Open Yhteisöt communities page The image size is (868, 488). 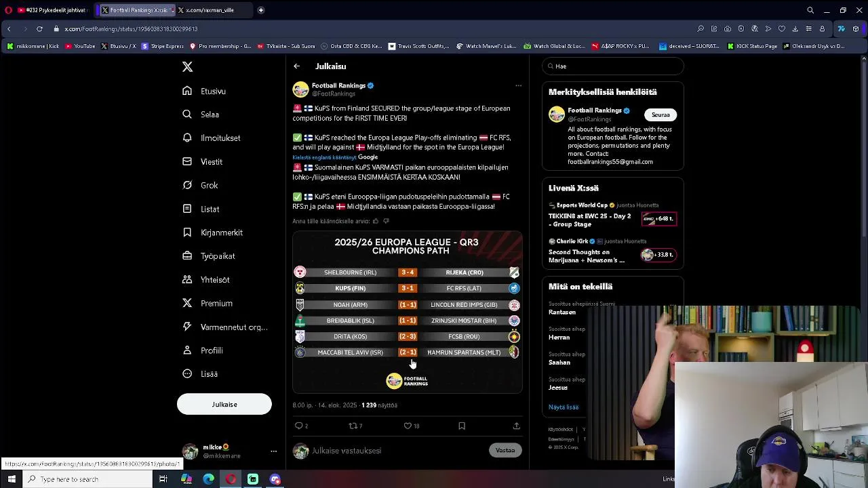tap(206, 279)
